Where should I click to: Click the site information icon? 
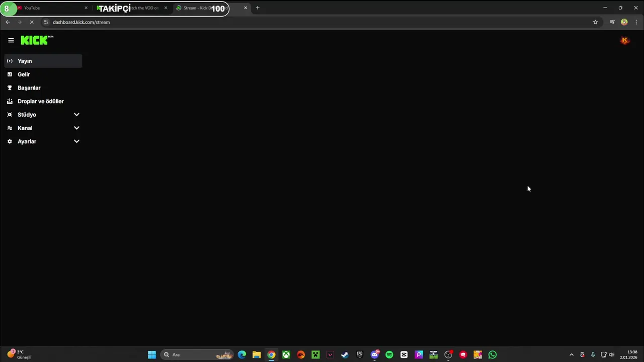coord(46,22)
